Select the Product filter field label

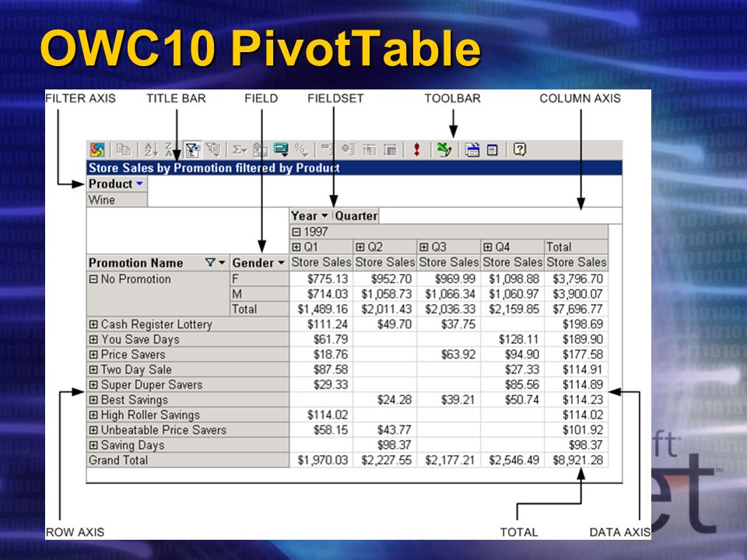(x=110, y=184)
